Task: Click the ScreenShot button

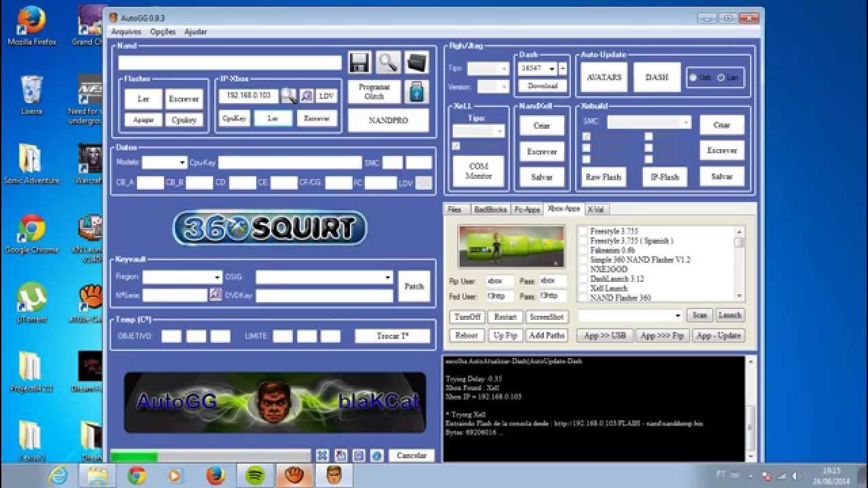Action: point(547,317)
